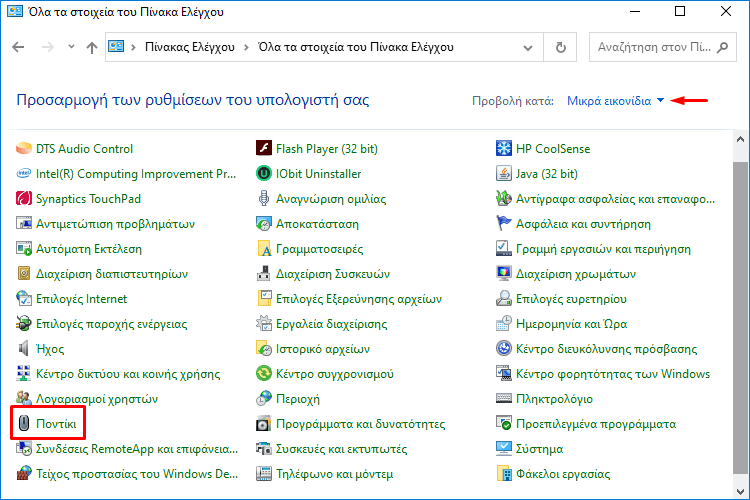This screenshot has height=500, width=750.
Task: Open the recent locations dropdown arrow
Action: (x=71, y=47)
